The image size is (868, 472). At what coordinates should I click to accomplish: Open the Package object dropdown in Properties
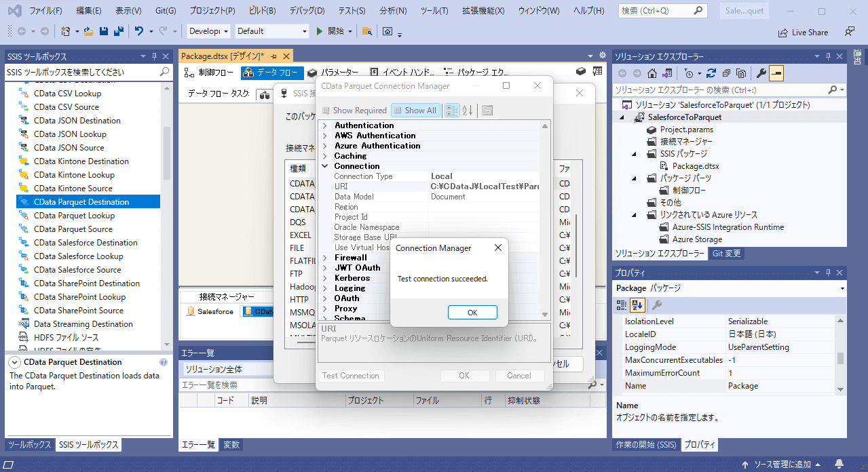730,288
